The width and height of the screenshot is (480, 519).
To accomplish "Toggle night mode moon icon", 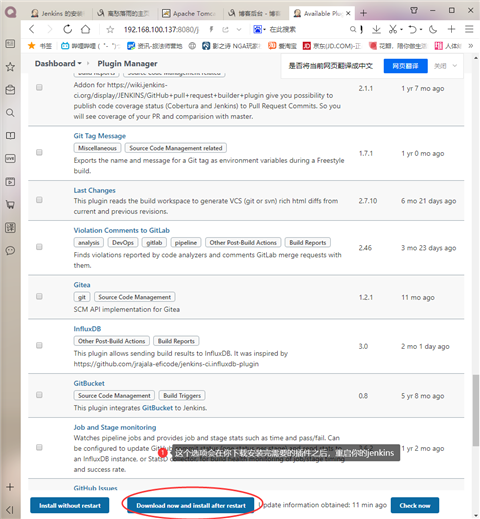I will point(433,29).
